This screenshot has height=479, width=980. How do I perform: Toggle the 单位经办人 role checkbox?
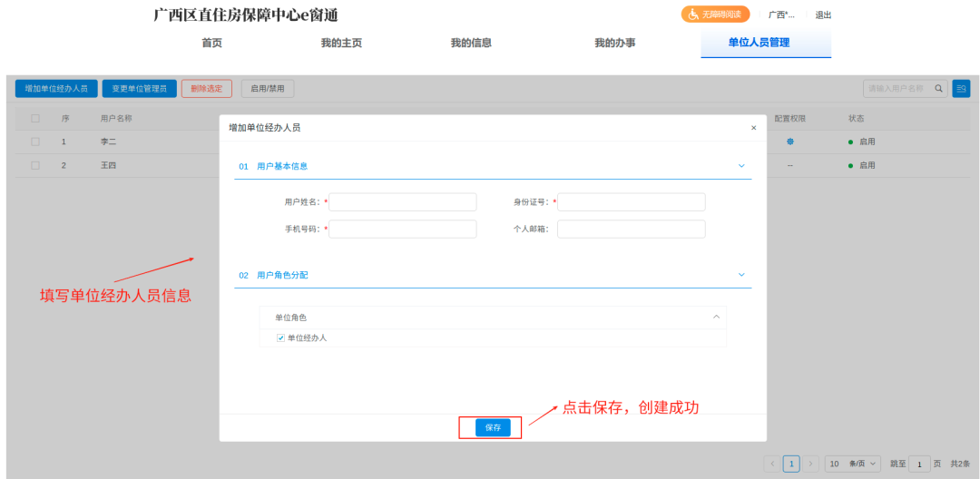(x=280, y=337)
